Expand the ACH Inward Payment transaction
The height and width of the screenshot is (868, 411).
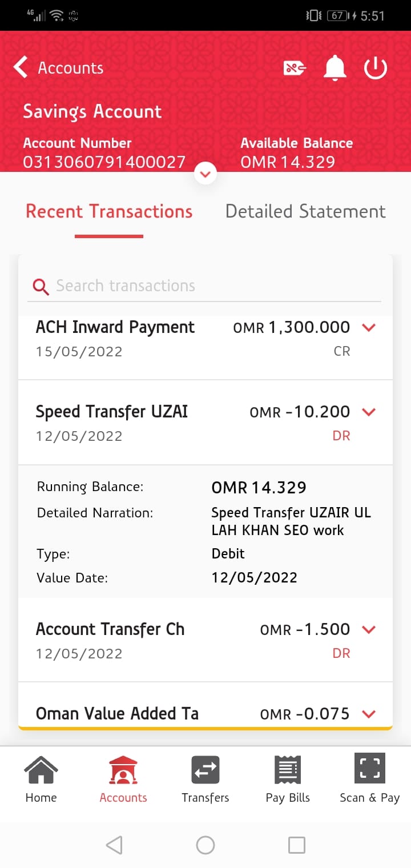pos(369,328)
